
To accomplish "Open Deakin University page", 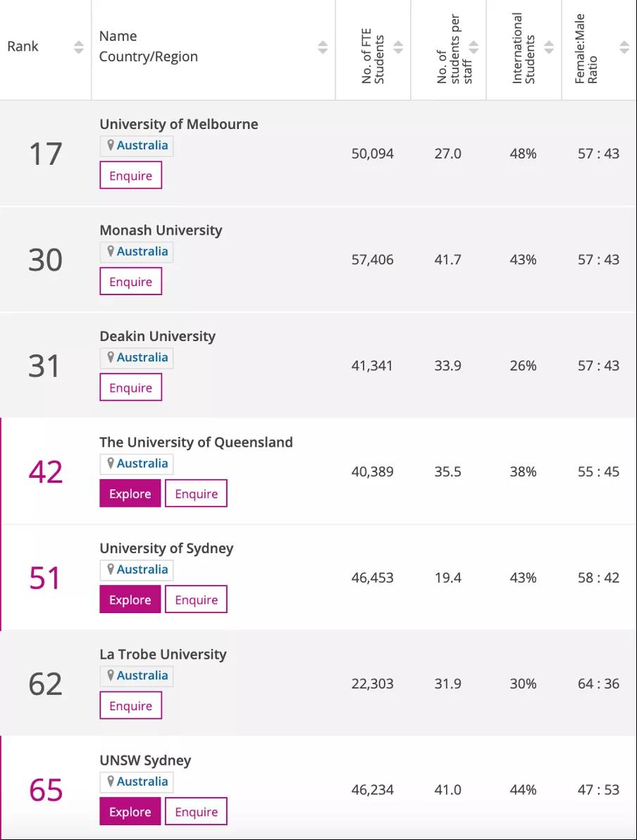I will click(x=157, y=336).
